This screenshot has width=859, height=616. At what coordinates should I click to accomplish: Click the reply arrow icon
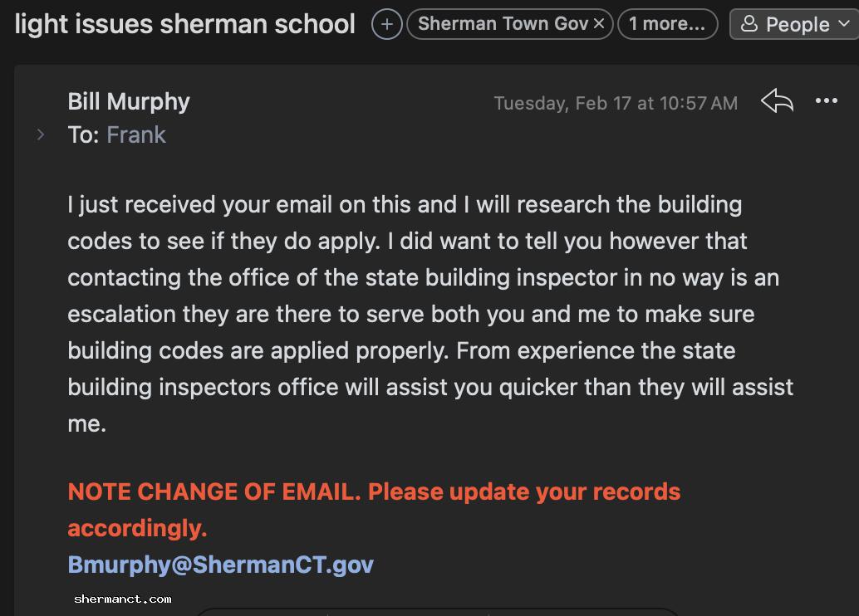(777, 102)
